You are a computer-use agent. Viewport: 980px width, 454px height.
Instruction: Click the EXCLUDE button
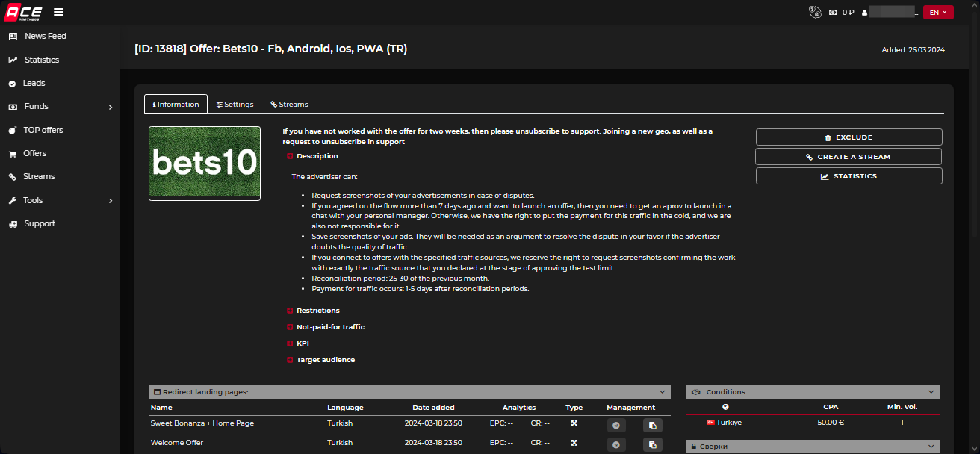click(849, 137)
